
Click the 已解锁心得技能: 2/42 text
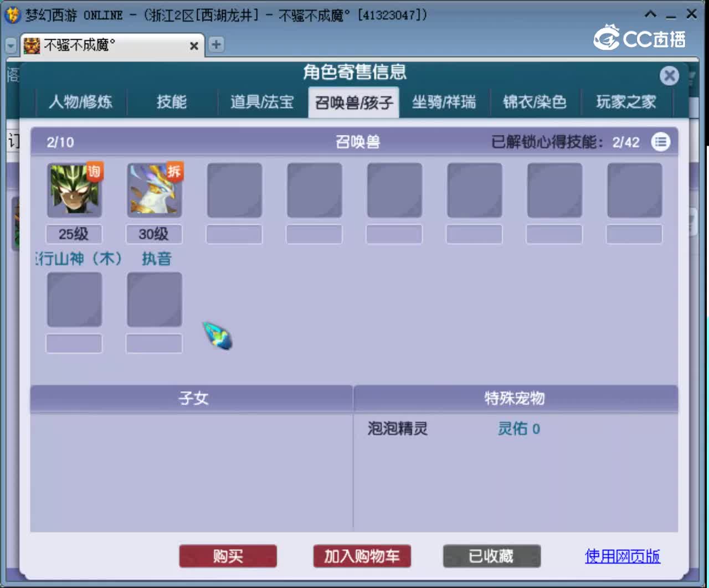(565, 142)
